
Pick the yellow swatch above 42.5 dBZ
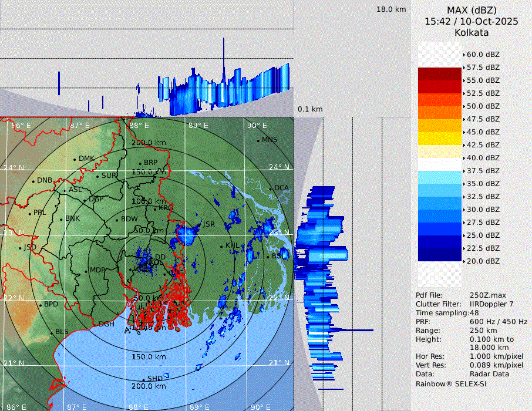coord(439,139)
